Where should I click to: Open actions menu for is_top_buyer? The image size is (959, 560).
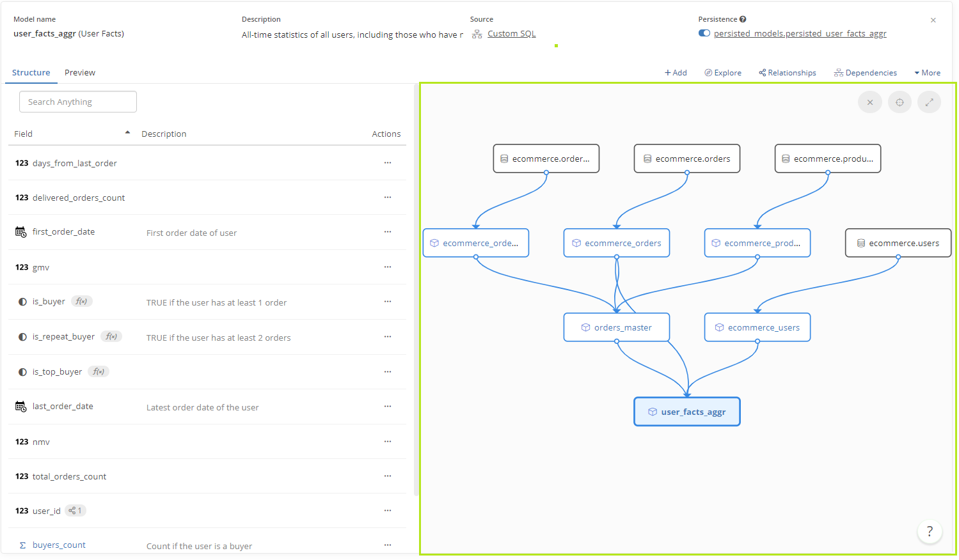(x=388, y=372)
